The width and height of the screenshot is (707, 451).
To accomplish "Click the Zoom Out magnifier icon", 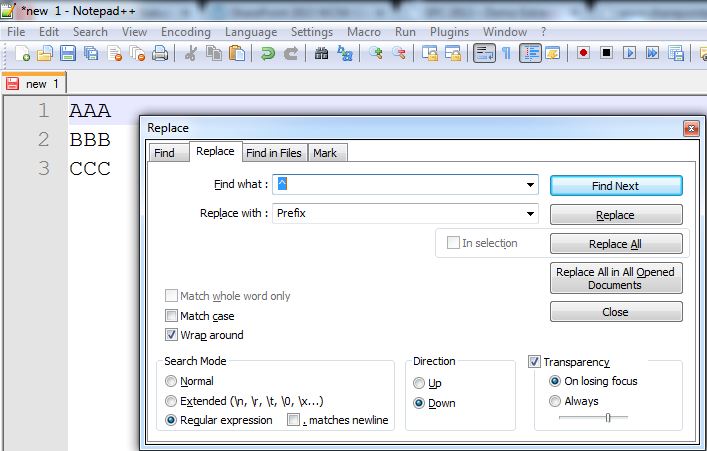I will coord(399,54).
